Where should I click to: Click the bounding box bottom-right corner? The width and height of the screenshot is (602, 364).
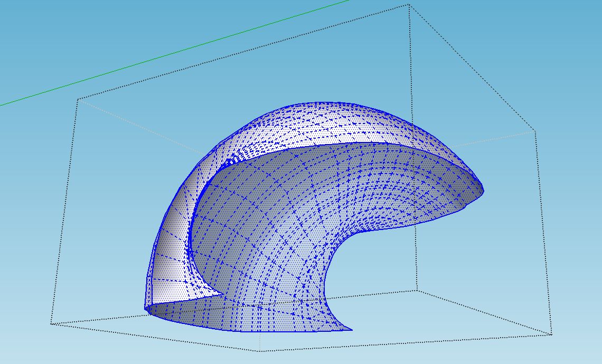[x=551, y=334]
